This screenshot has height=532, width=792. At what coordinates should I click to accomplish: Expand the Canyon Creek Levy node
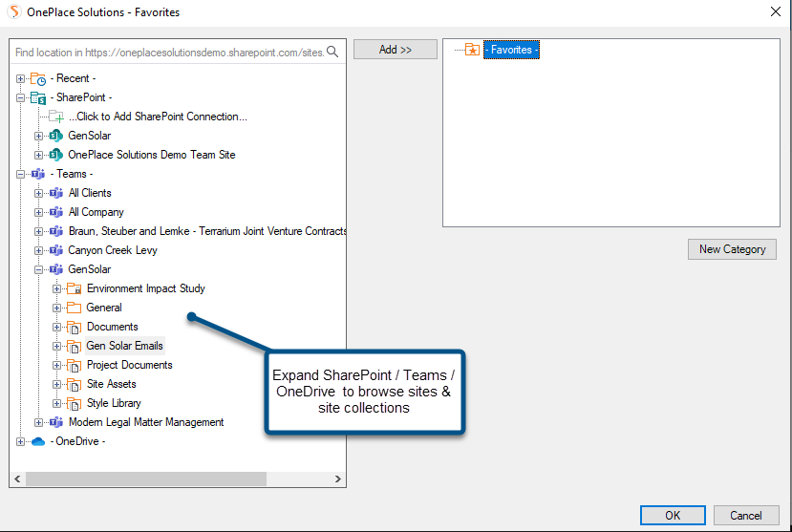(x=38, y=251)
